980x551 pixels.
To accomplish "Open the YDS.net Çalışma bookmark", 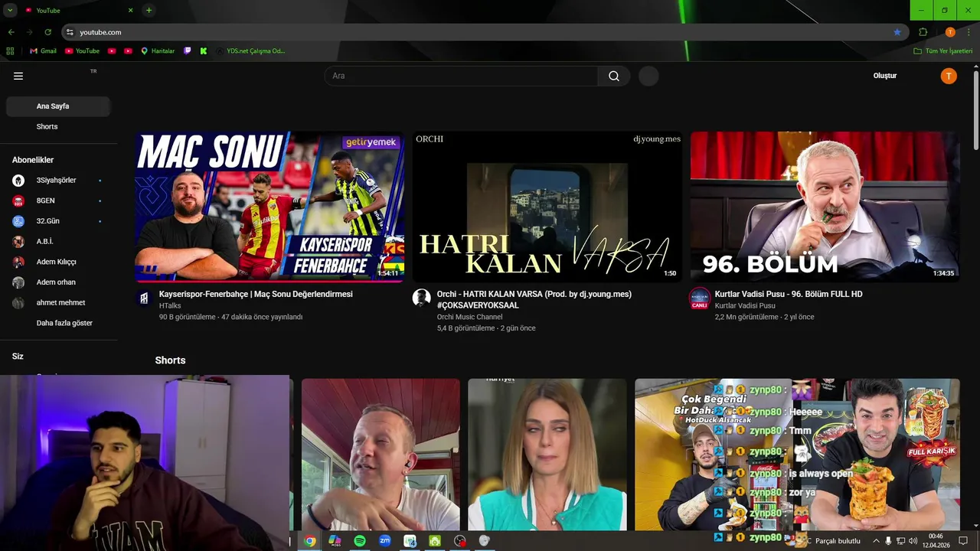I will [250, 51].
